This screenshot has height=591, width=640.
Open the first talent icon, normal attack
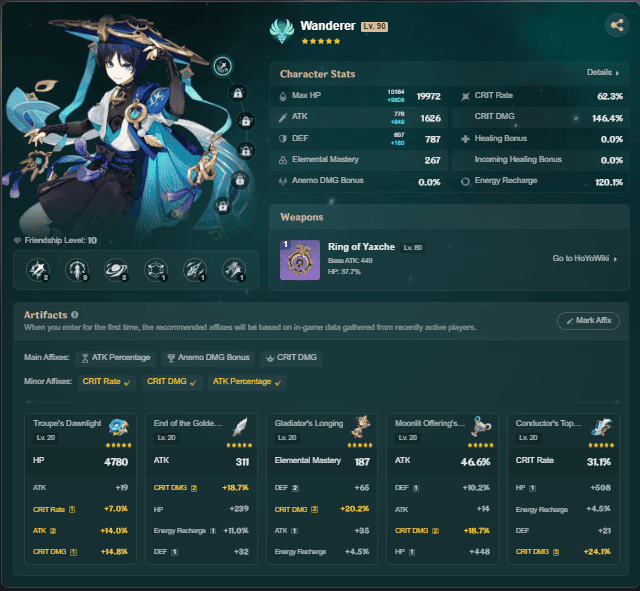[38, 270]
